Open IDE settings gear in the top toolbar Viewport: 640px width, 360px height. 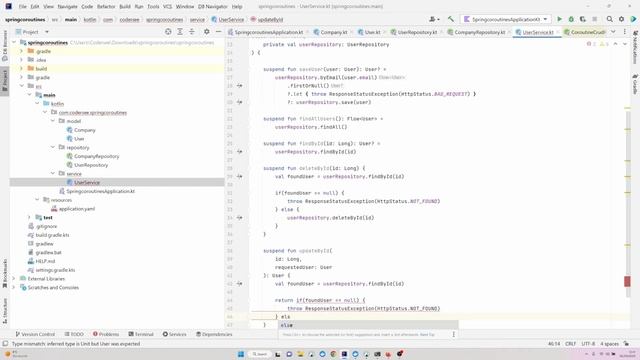click(x=621, y=19)
